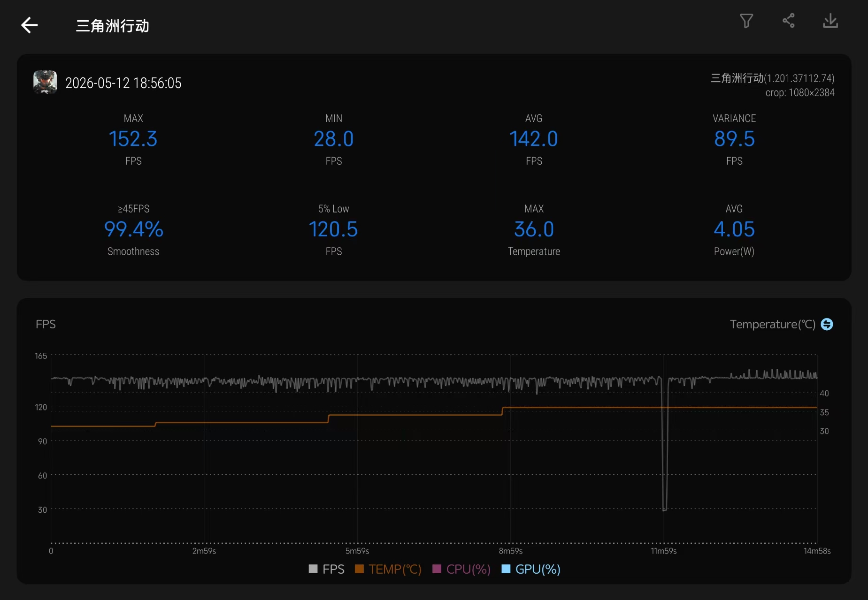Screen dimensions: 868x600
Task: Tap the share icon
Action: coord(789,21)
